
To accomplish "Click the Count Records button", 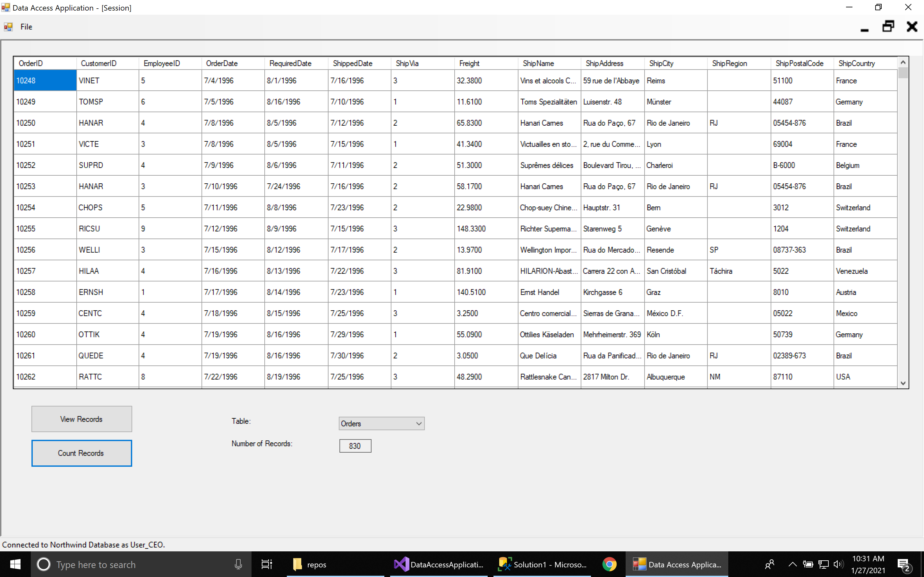I will 82,453.
